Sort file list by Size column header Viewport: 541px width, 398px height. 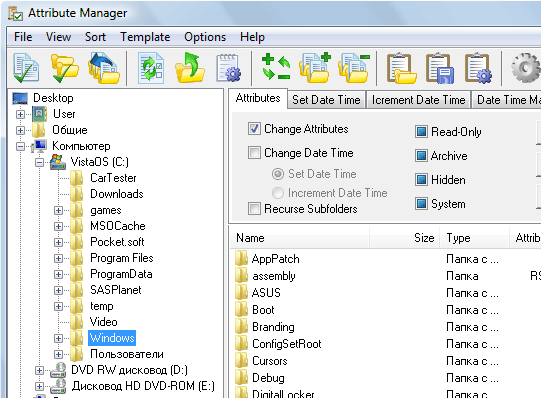[x=404, y=238]
